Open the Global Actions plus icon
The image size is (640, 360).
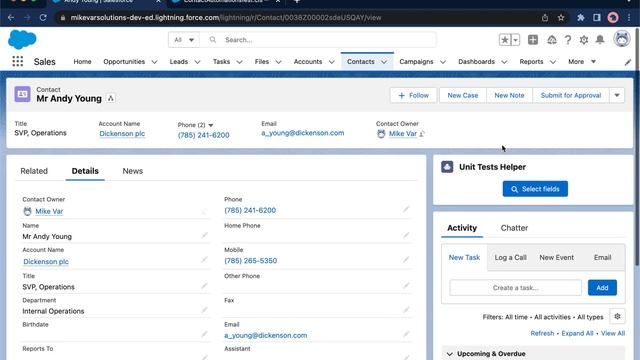533,40
